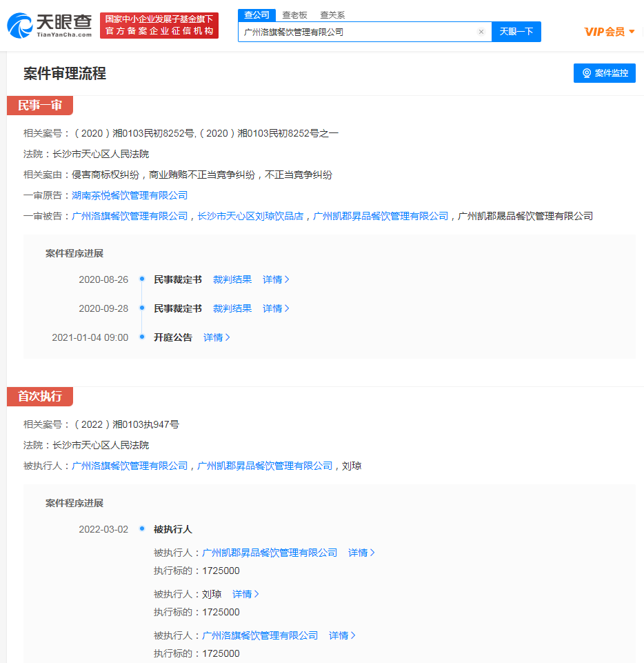
Task: Open defendant 长沙市天心区刘琼饮品店 link
Action: click(x=250, y=216)
